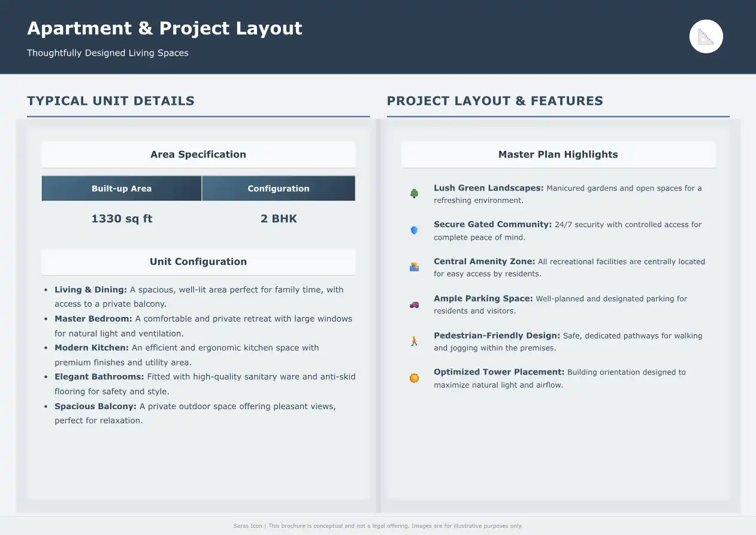Screen dimensions: 756x535
Task: Click the red car parking icon
Action: (414, 304)
